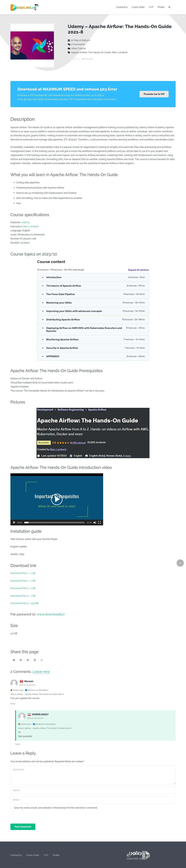Screen dimensions: 186x868
Task: Expand the Distributing Apache Airflow section
Action: [x=93, y=319]
